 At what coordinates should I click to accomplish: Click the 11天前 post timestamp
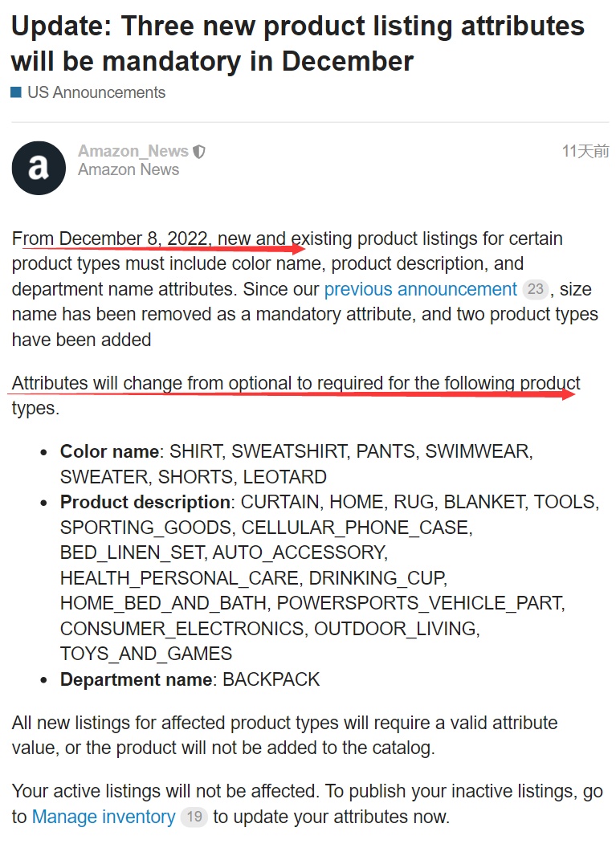pyautogui.click(x=585, y=151)
